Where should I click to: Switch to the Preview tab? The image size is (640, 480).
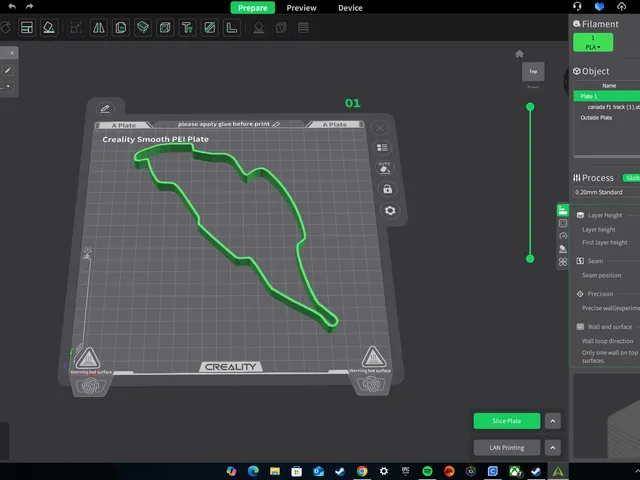click(x=301, y=8)
